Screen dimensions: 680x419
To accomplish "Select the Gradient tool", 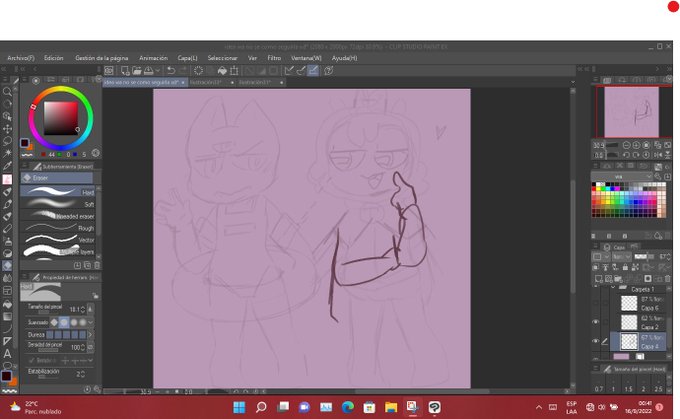I will (x=7, y=316).
